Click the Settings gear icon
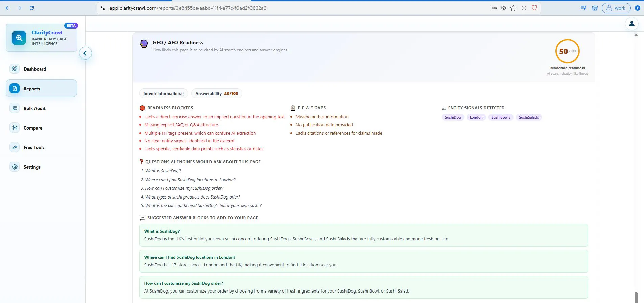 [15, 167]
